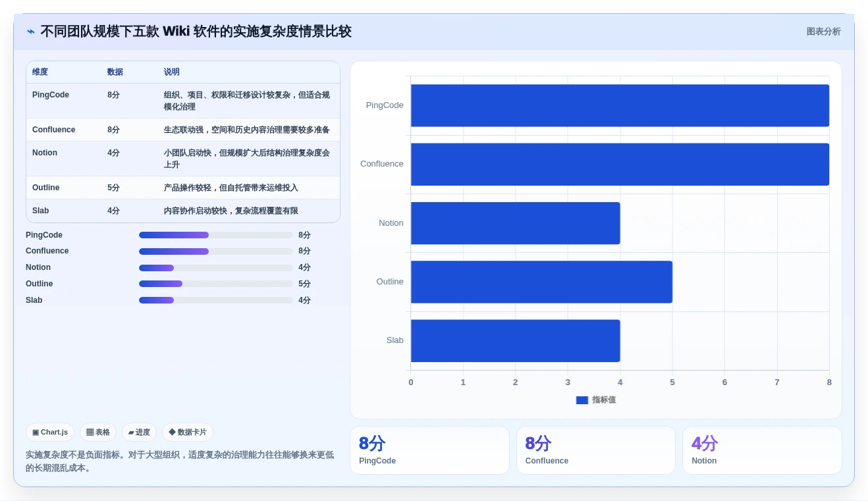Click 内容协作启动较快 description in Slab row

click(x=231, y=211)
